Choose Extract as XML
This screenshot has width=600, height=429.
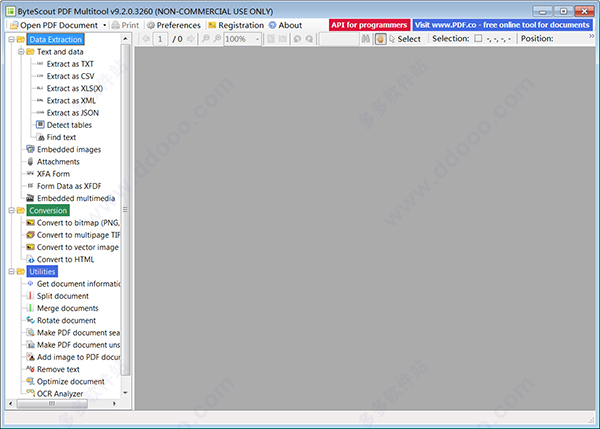pos(71,101)
